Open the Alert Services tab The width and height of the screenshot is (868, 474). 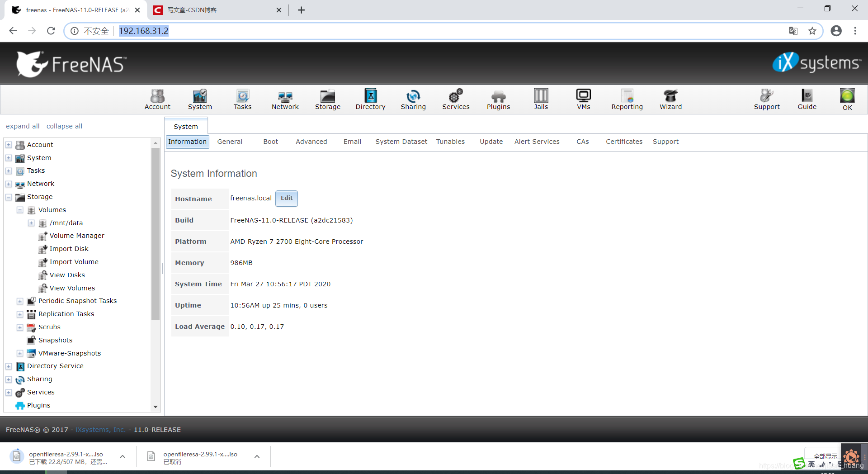[537, 142]
